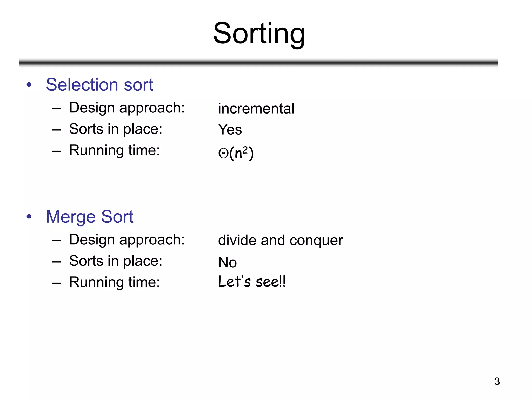Viewport: 532px width, 399px height.
Task: Click the bullet dot before "Selection sort"
Action: (x=29, y=84)
